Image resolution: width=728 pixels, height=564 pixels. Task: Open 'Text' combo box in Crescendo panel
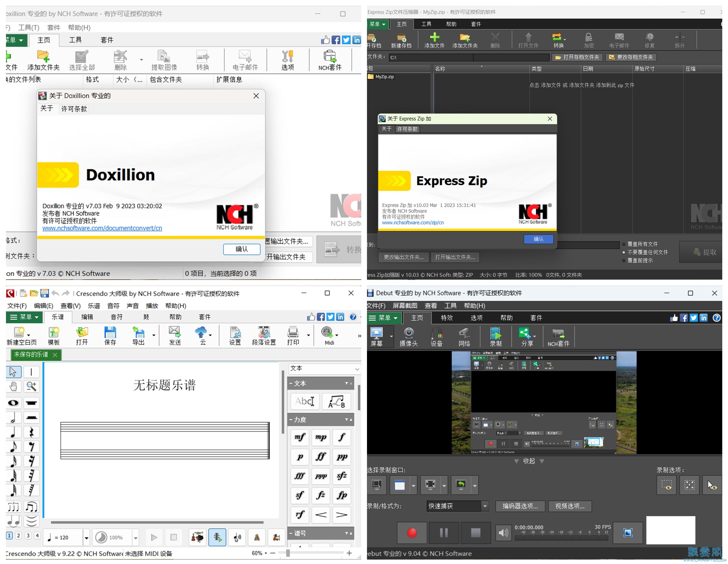(x=324, y=369)
